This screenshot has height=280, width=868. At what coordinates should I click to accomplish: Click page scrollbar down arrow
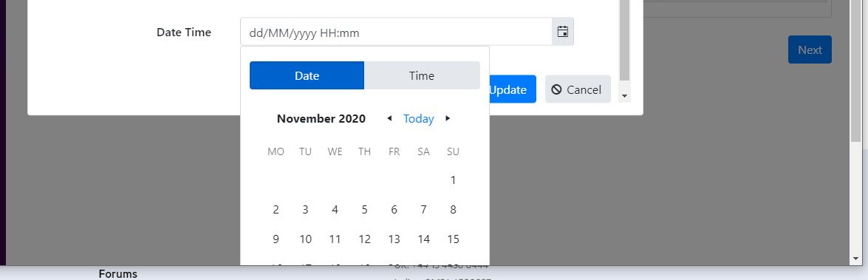pos(856,259)
